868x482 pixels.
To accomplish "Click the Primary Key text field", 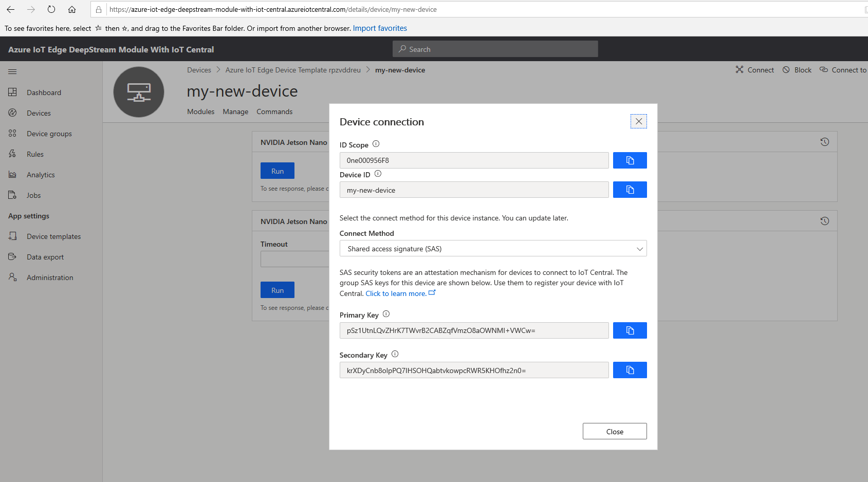I will (x=474, y=330).
